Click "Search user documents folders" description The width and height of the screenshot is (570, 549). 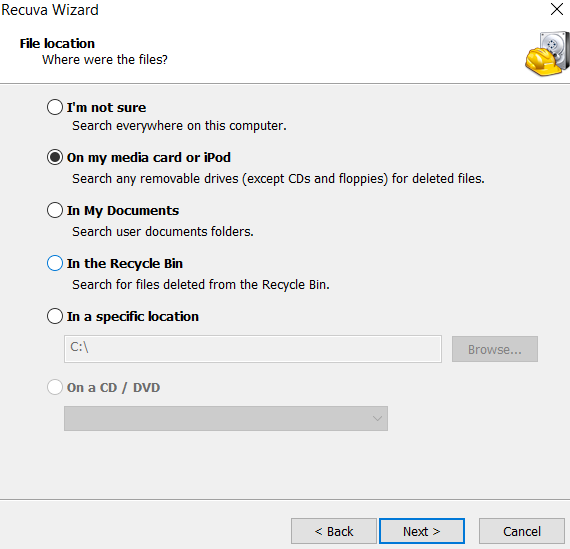162,232
